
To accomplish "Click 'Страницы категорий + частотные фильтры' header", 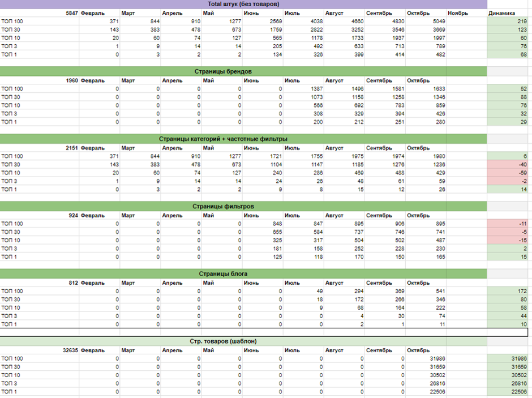I will point(243,139).
